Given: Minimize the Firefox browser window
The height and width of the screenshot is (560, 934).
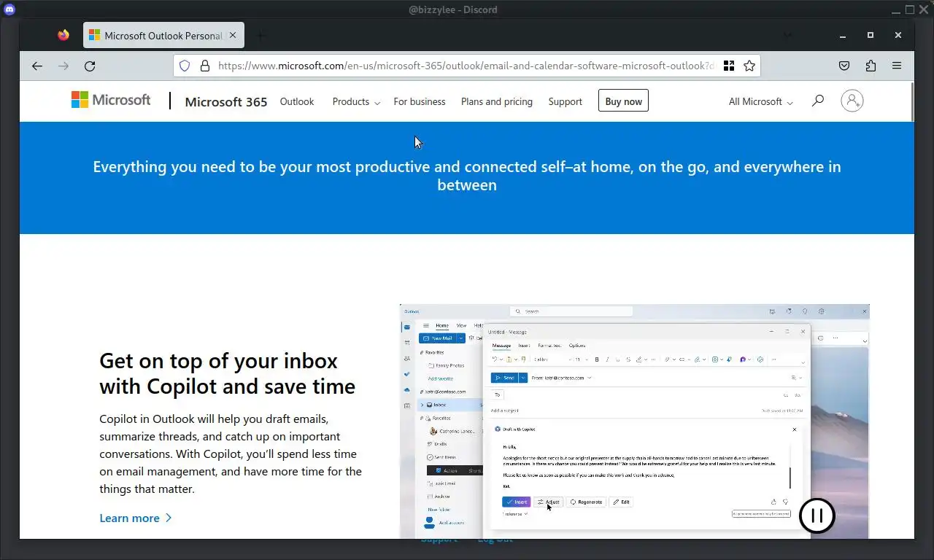Looking at the screenshot, I should click(x=843, y=35).
